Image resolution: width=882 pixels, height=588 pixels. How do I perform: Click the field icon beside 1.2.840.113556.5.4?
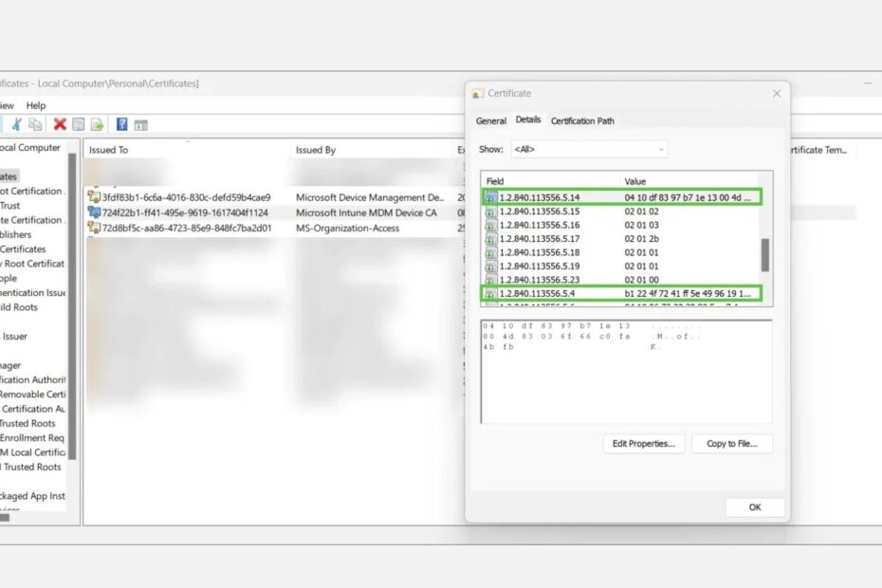[490, 294]
